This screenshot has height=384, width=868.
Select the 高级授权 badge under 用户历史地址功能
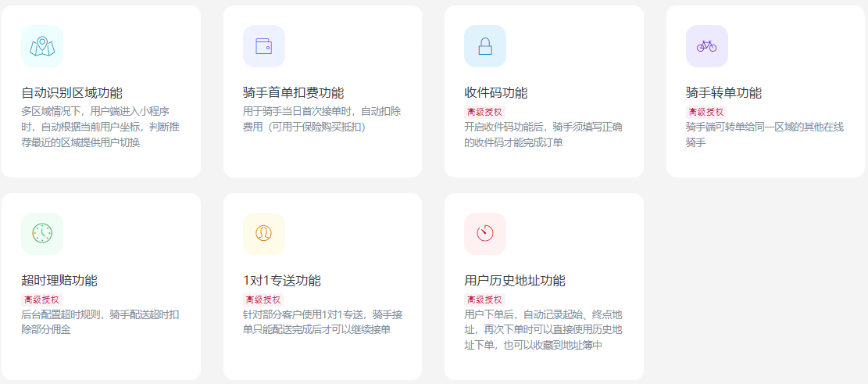484,300
